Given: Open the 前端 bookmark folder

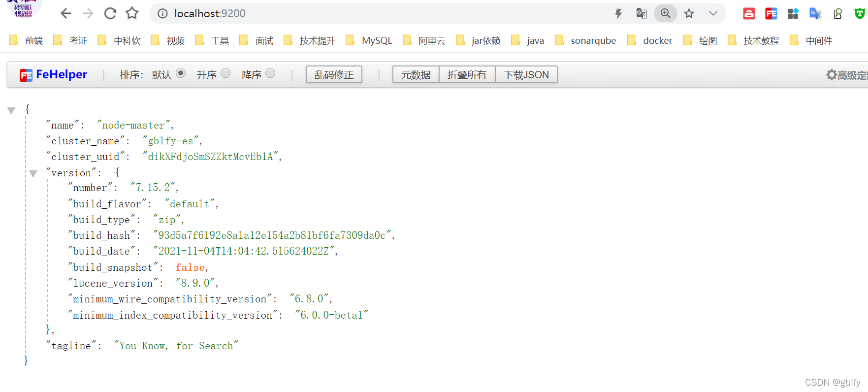Looking at the screenshot, I should coord(26,40).
